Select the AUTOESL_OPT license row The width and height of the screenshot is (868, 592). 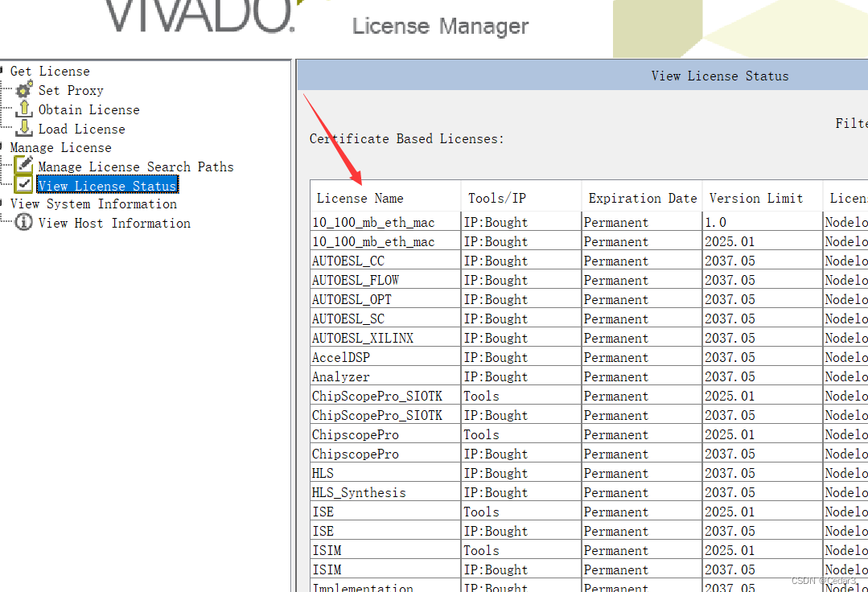pos(589,299)
